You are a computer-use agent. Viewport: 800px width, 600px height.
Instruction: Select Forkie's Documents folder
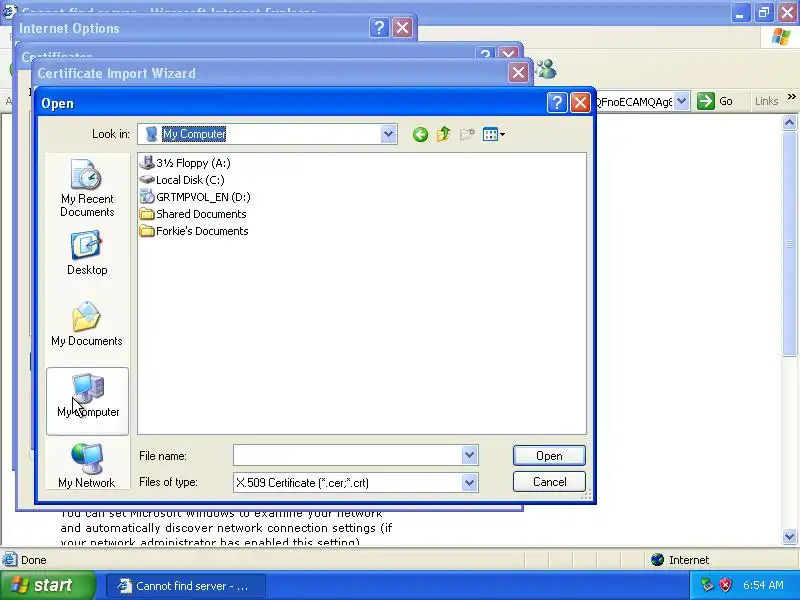pyautogui.click(x=194, y=231)
